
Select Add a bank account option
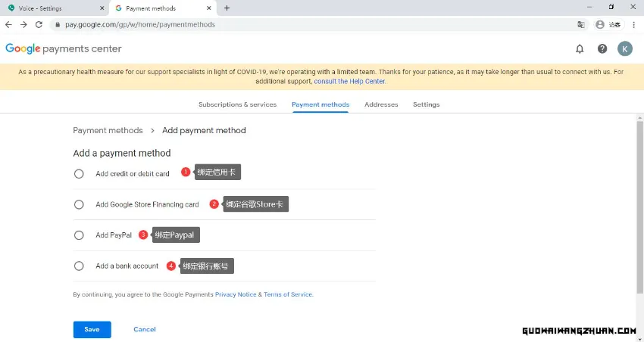point(79,266)
